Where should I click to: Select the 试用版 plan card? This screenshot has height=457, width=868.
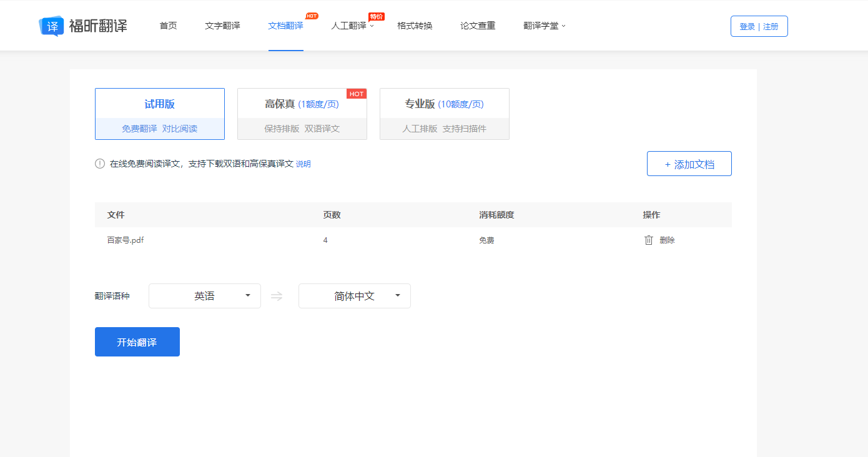pos(160,114)
